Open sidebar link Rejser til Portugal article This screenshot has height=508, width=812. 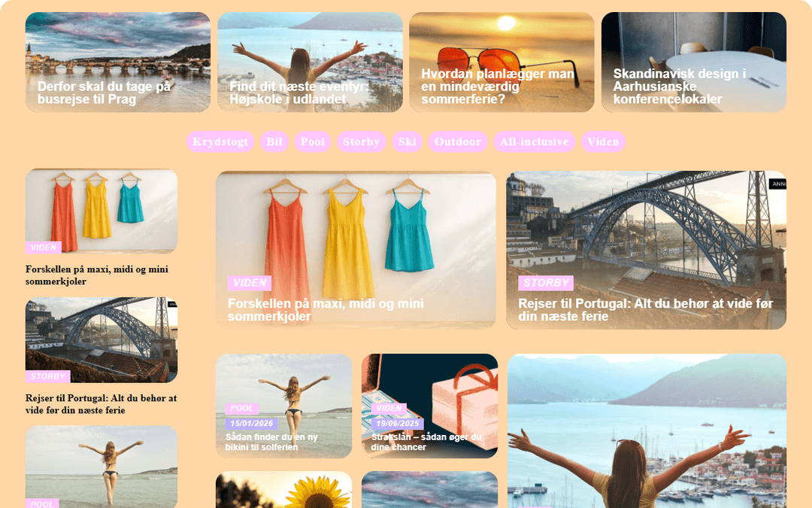pyautogui.click(x=101, y=404)
